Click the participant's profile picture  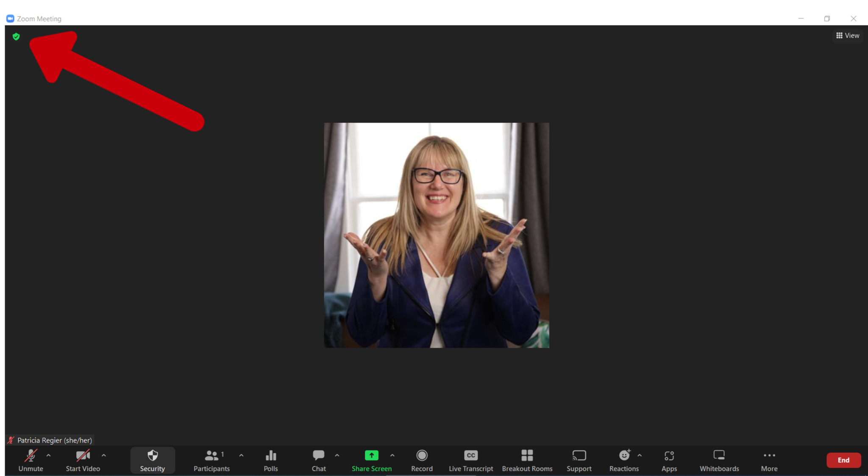[x=437, y=235]
